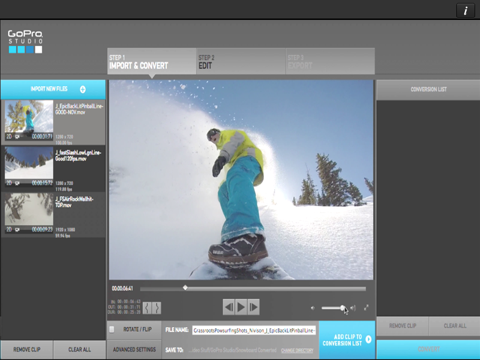Enable the Rotate / Flip checkbox

(x=112, y=329)
